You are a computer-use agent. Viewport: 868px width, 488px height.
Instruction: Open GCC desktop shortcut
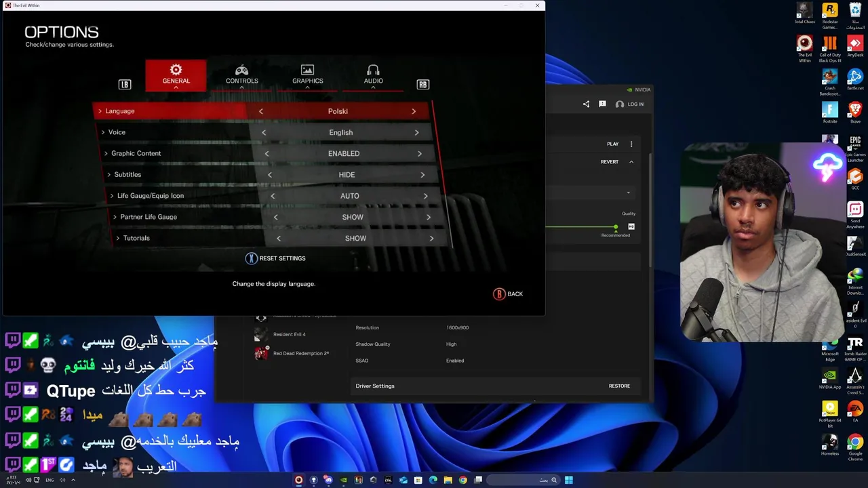coord(855,180)
